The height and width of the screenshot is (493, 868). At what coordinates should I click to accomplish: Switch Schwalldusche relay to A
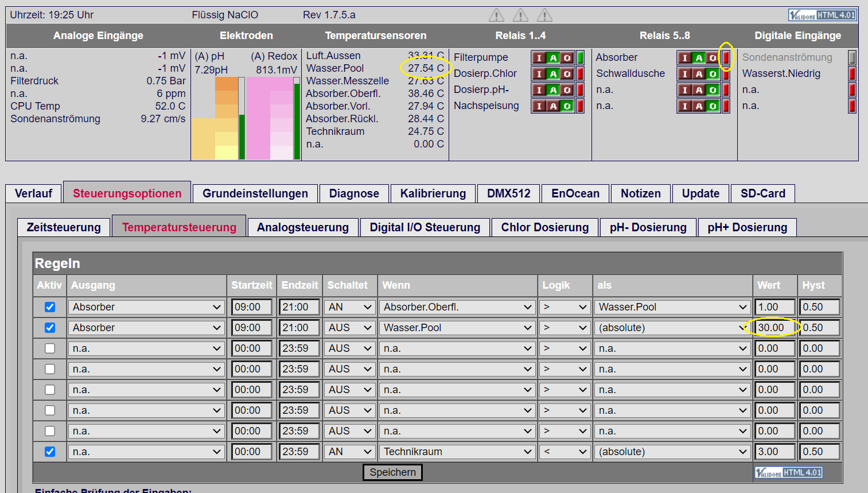point(699,73)
